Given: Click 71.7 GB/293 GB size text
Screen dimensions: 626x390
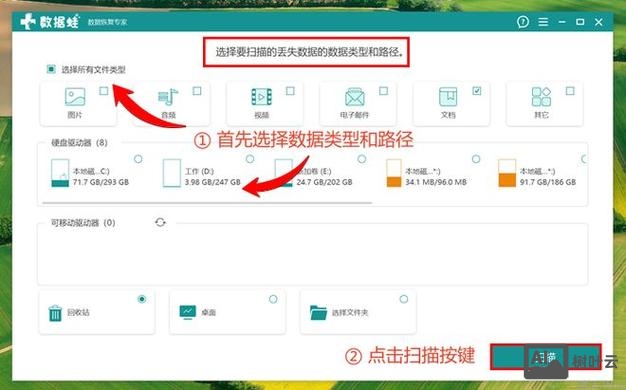Looking at the screenshot, I should pos(101,182).
